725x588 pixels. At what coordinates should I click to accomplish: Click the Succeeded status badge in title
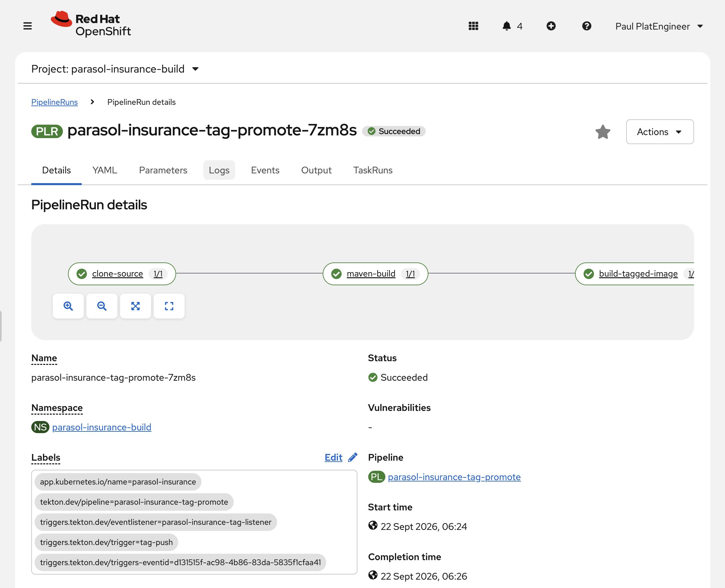click(394, 131)
